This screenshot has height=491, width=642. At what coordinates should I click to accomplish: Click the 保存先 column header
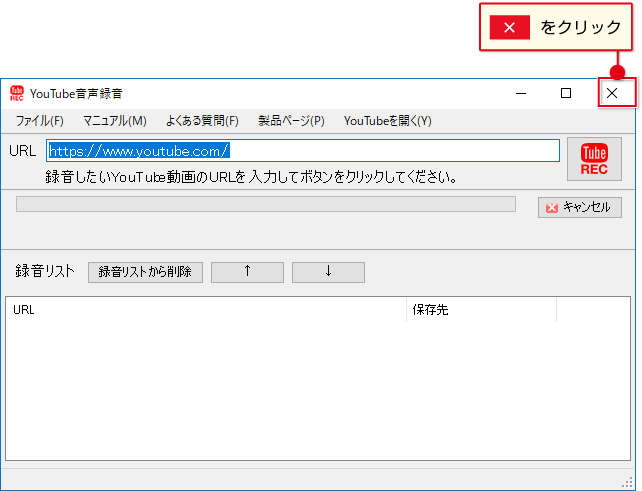482,310
